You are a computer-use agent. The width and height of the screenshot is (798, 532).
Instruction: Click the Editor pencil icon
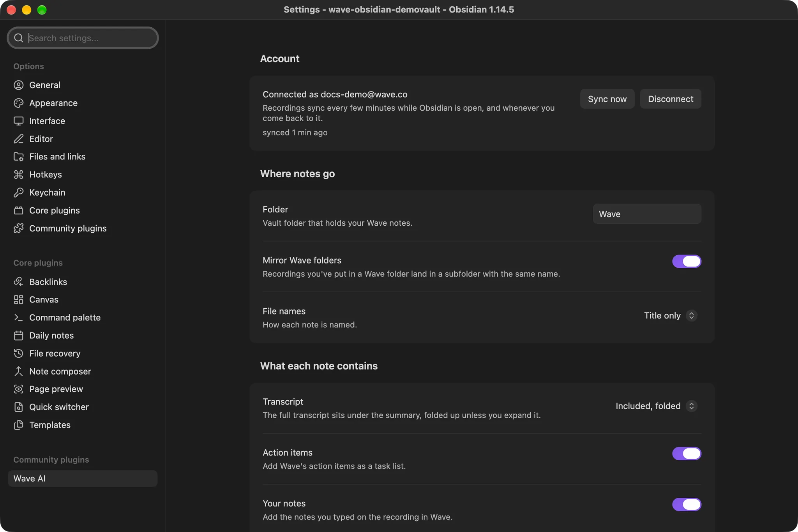point(18,139)
